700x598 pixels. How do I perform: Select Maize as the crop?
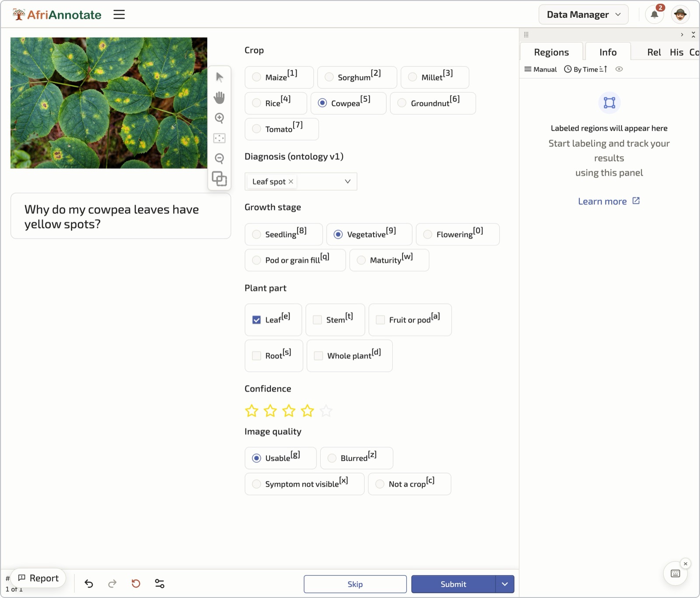(279, 77)
